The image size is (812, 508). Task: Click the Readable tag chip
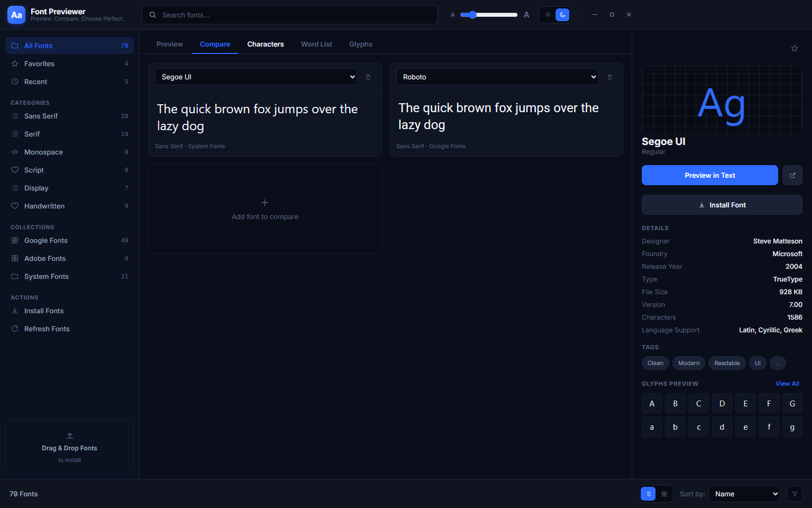[x=727, y=363]
